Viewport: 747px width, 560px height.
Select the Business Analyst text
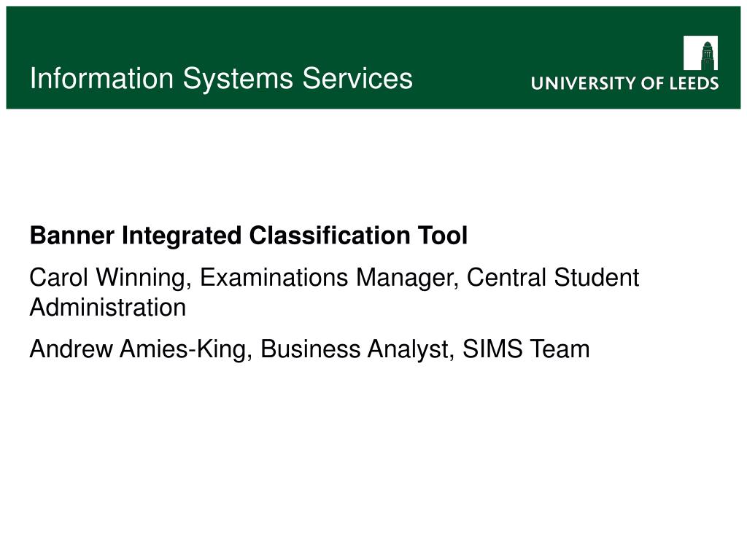355,350
